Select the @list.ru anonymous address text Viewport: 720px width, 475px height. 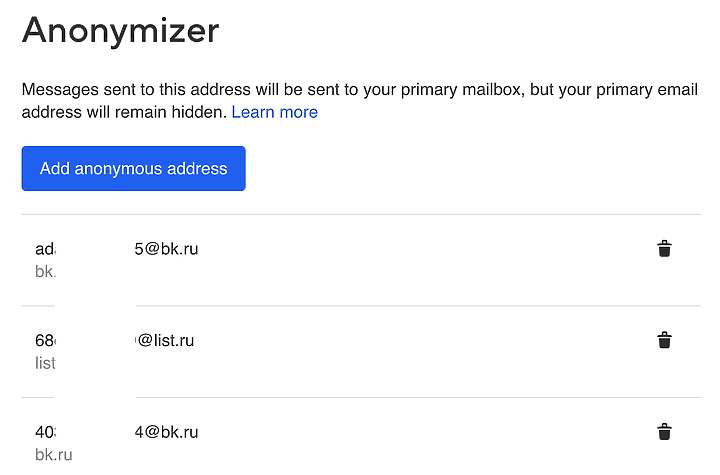click(x=164, y=340)
